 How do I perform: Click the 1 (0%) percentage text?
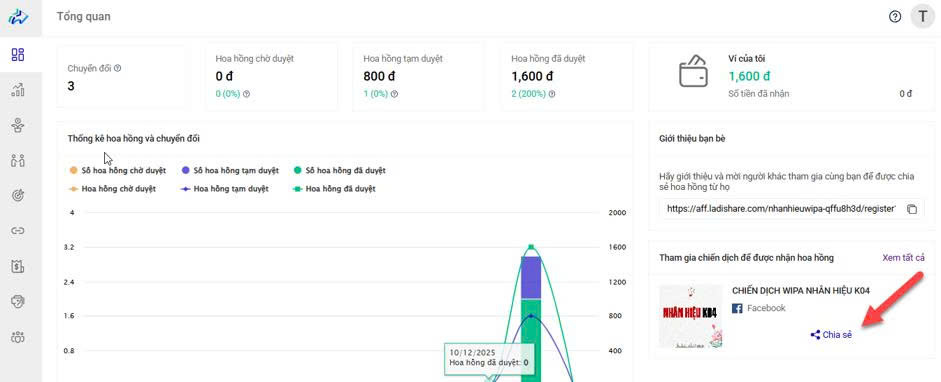coord(376,94)
